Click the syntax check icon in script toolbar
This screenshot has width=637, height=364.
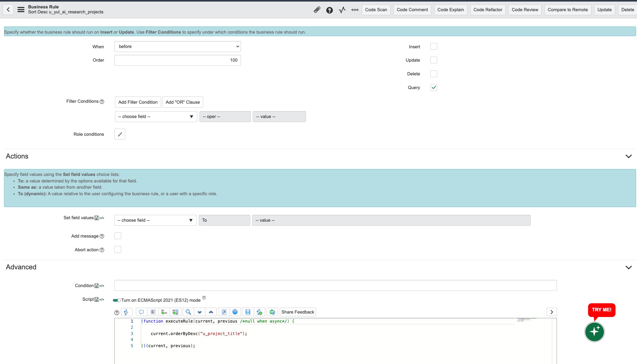(x=259, y=312)
